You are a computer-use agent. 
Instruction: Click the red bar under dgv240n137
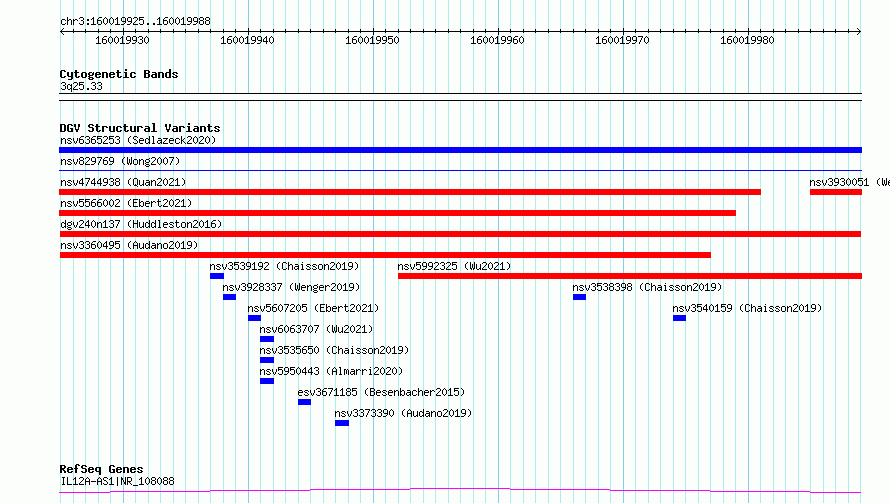[460, 234]
